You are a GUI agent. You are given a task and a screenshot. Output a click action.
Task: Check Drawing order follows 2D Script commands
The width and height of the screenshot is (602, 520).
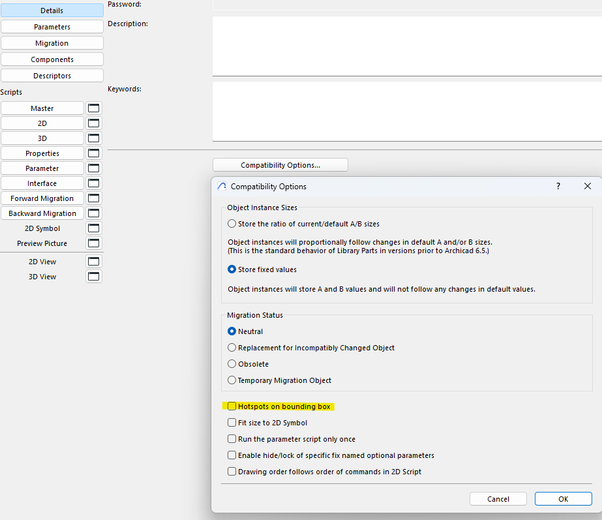tap(324, 472)
